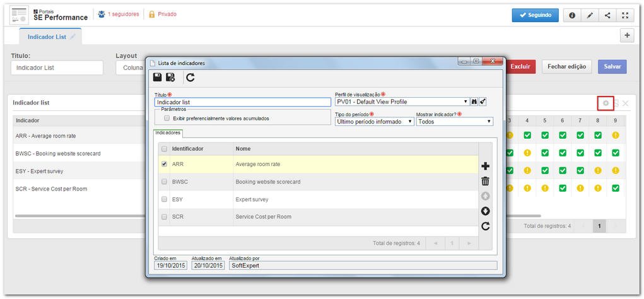Click ARR row yellow warning under column 9

(615, 135)
